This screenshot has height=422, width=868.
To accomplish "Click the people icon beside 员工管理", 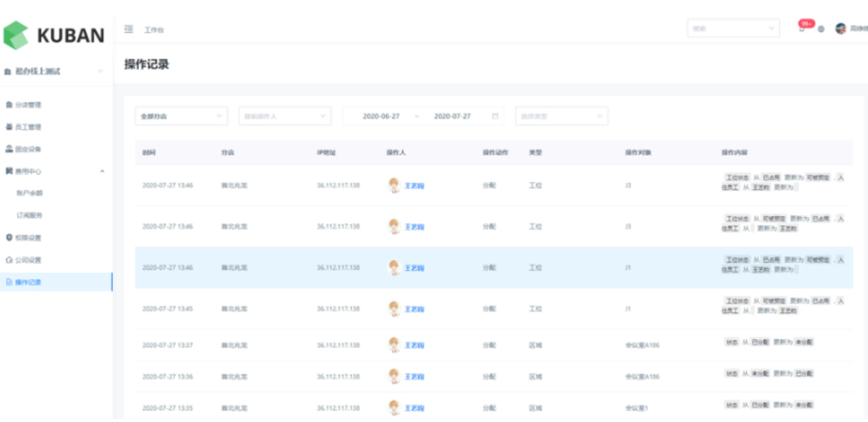I will coord(9,127).
